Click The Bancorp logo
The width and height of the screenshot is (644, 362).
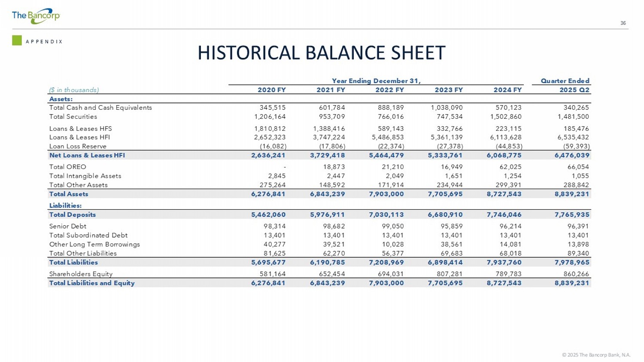pos(36,16)
